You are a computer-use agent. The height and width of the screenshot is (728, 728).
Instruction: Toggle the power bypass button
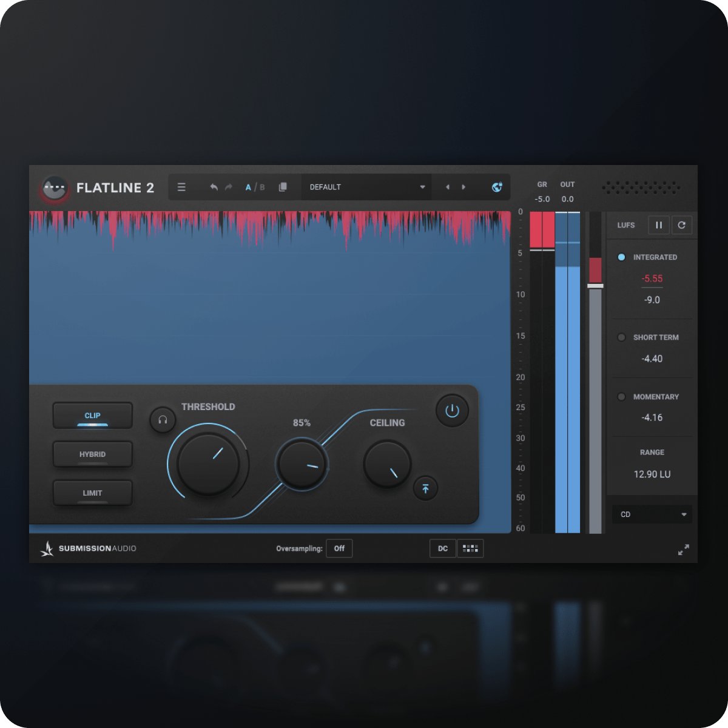pos(452,411)
